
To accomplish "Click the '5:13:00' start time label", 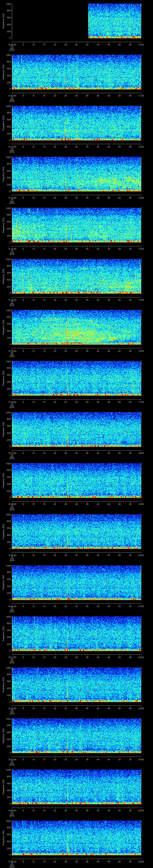I will [12, 249].
